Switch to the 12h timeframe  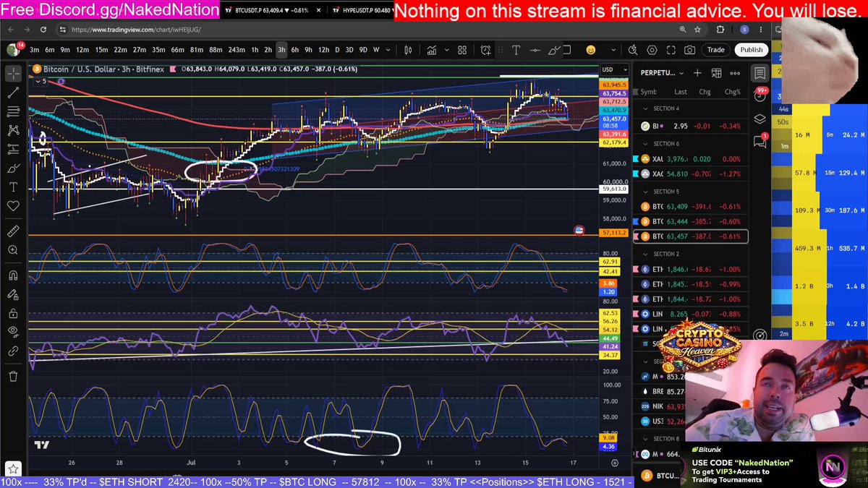point(323,50)
